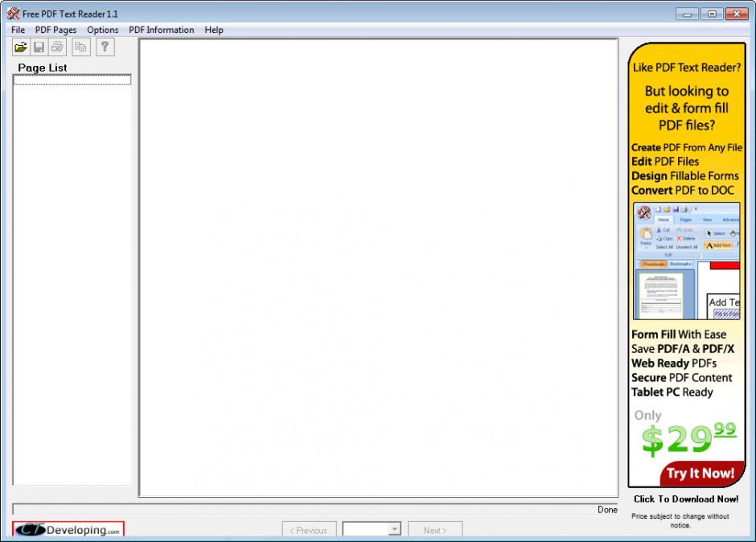Expand the page number dropdown

[394, 529]
